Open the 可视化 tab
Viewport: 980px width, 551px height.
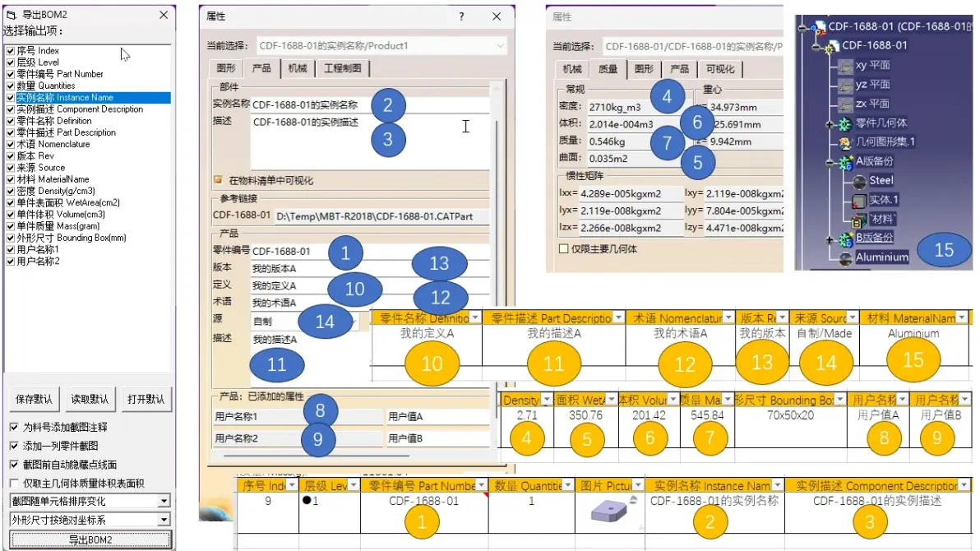point(720,69)
